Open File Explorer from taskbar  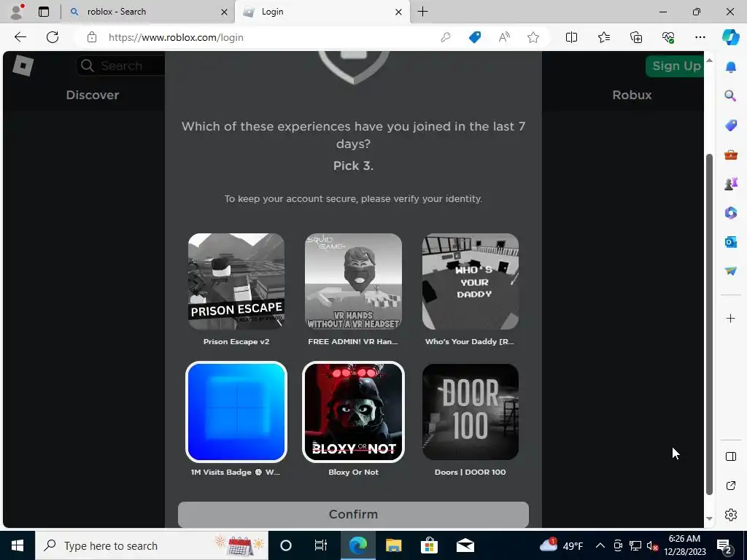(393, 545)
